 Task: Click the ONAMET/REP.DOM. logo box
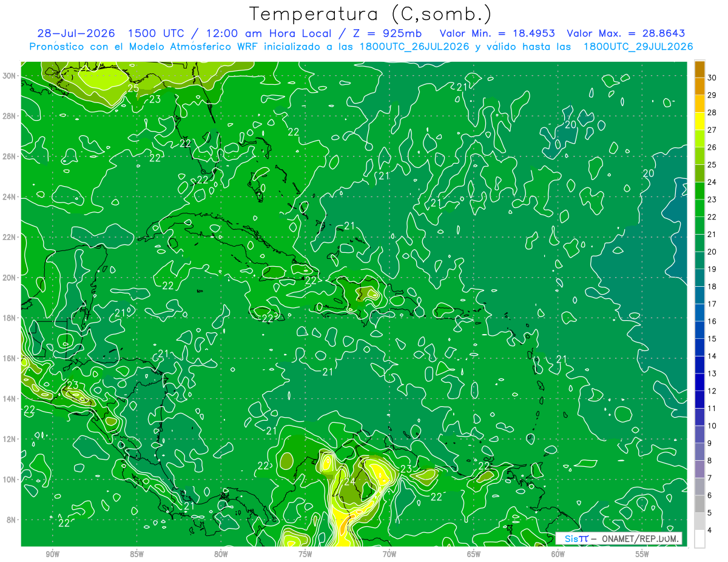click(x=618, y=538)
